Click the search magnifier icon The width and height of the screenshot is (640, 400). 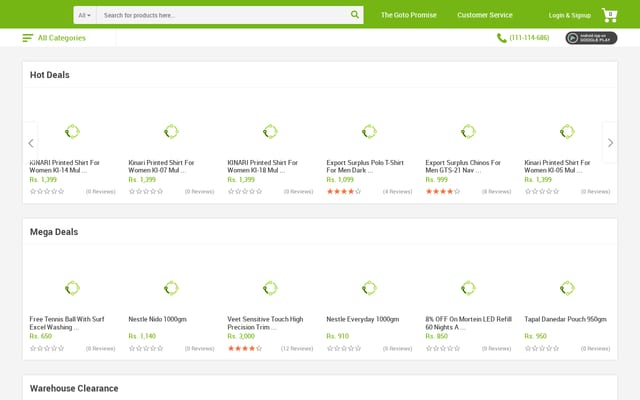(x=355, y=15)
